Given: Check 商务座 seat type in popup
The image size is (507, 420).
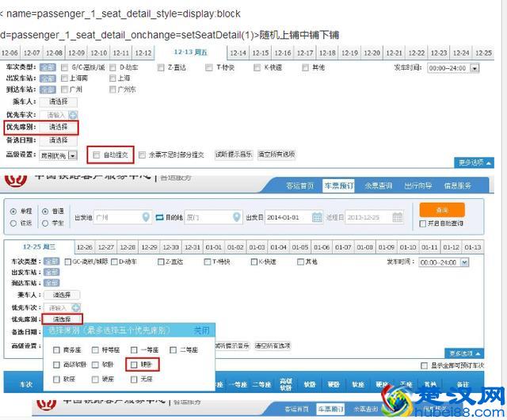Looking at the screenshot, I should tap(56, 349).
